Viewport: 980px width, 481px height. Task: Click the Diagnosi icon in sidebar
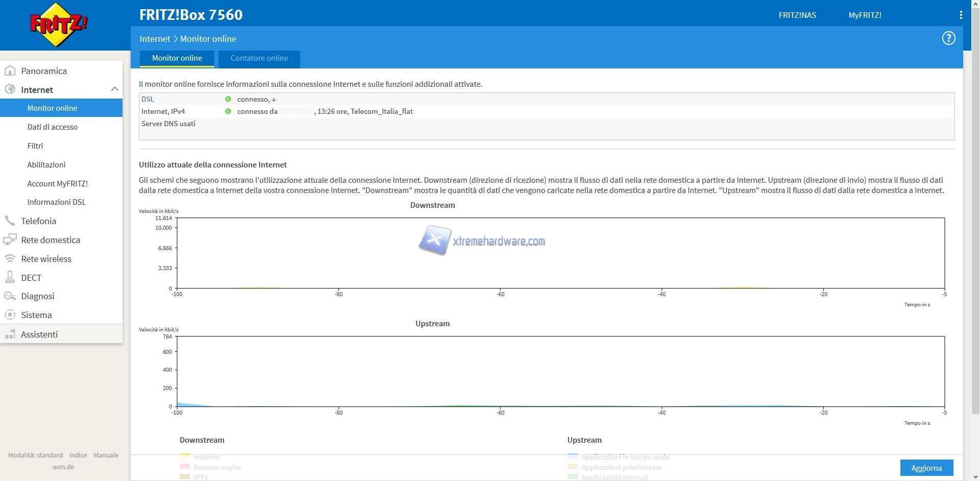click(10, 296)
